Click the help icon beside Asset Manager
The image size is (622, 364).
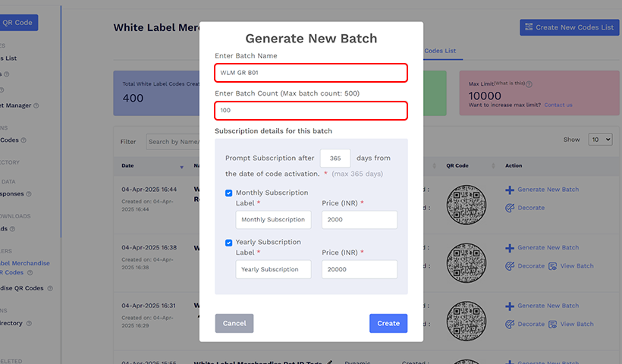pos(36,106)
